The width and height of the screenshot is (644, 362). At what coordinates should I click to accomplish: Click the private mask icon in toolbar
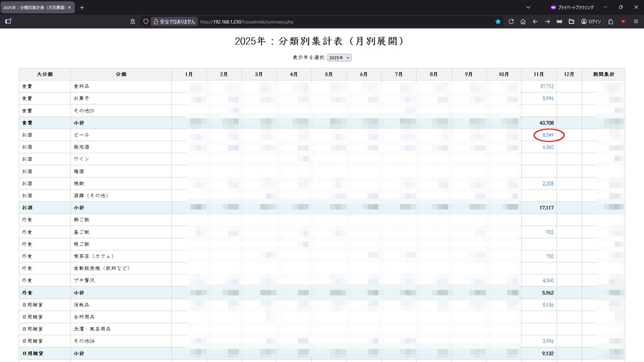[559, 21]
